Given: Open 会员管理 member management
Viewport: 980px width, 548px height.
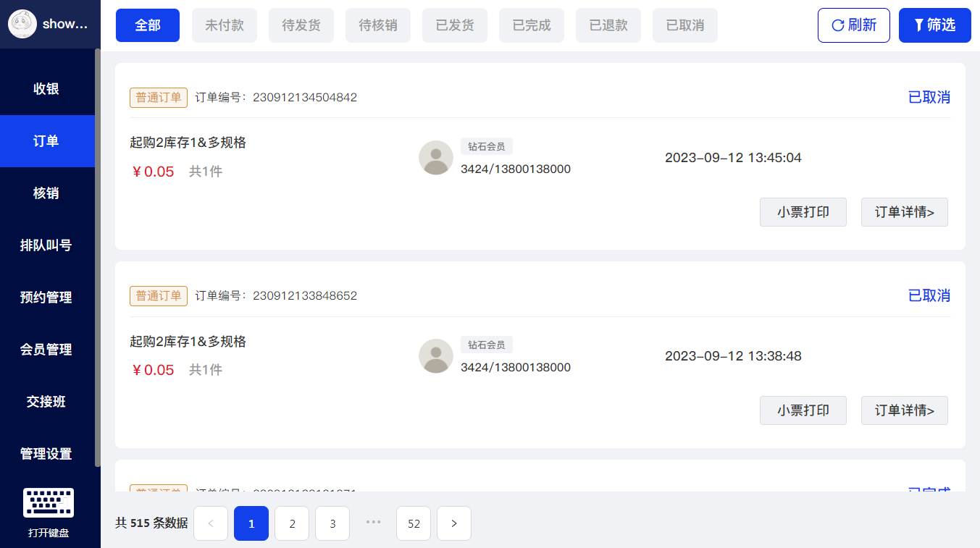Looking at the screenshot, I should [x=47, y=349].
